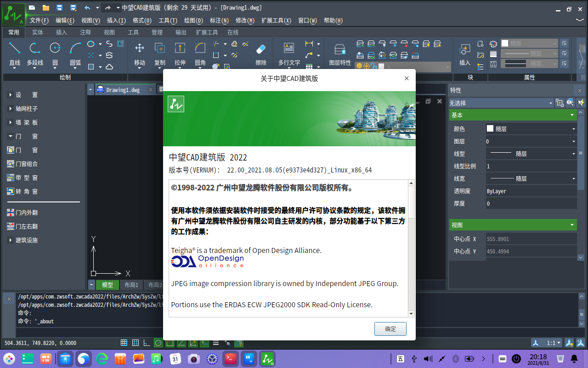Click the linear dimension icon in ribbon

coord(309,44)
